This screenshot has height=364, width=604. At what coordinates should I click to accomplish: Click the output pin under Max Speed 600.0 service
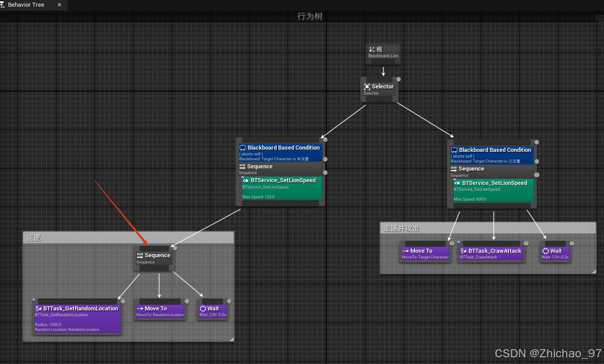click(x=492, y=205)
